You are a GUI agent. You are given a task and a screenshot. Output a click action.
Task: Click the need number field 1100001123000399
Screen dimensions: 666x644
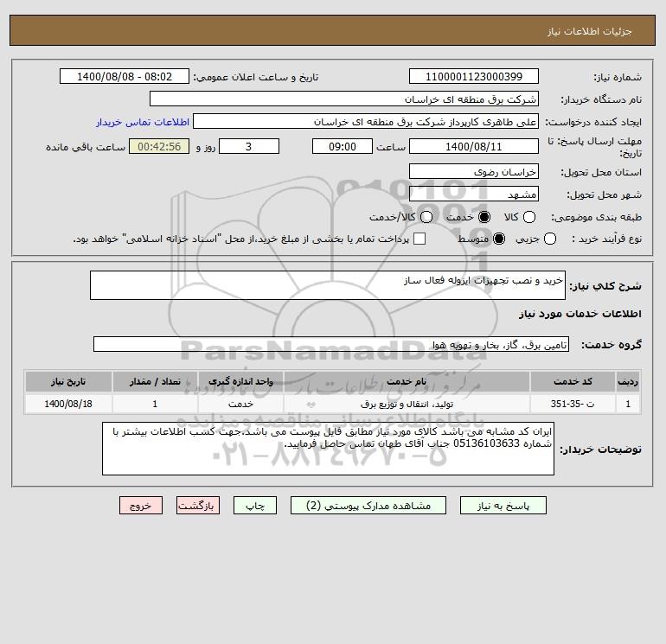pos(474,76)
